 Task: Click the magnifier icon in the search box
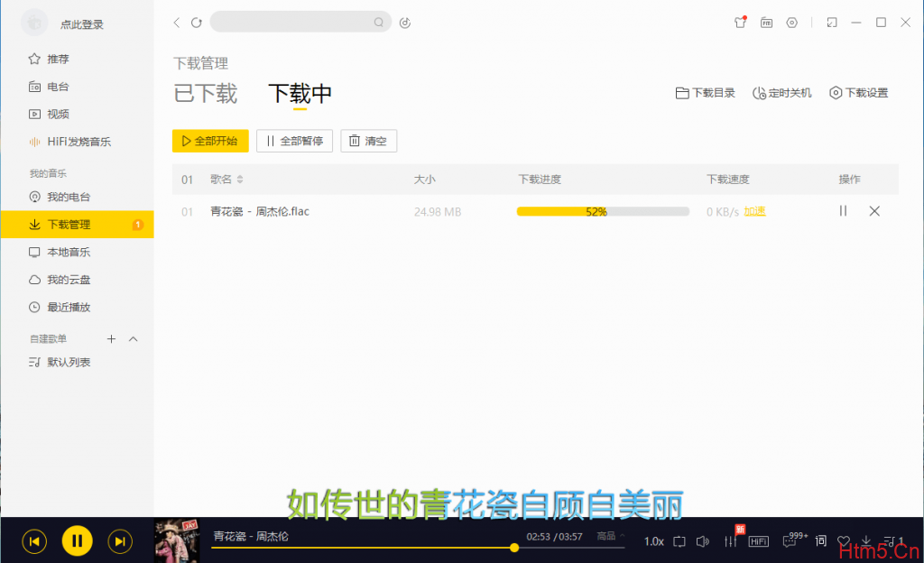click(x=379, y=23)
